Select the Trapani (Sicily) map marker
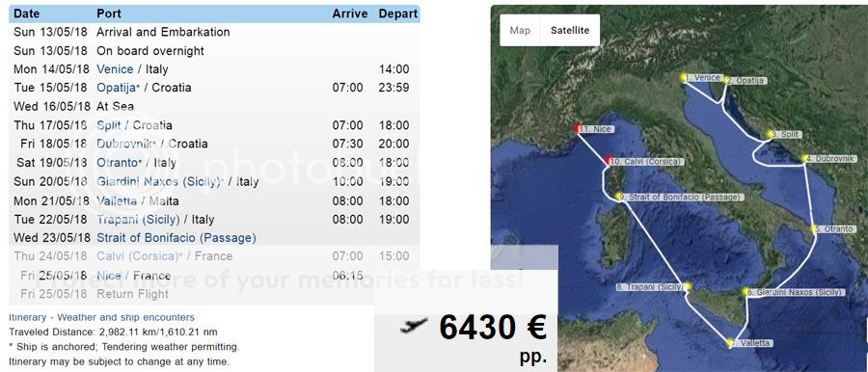This screenshot has height=372, width=868. click(x=688, y=287)
